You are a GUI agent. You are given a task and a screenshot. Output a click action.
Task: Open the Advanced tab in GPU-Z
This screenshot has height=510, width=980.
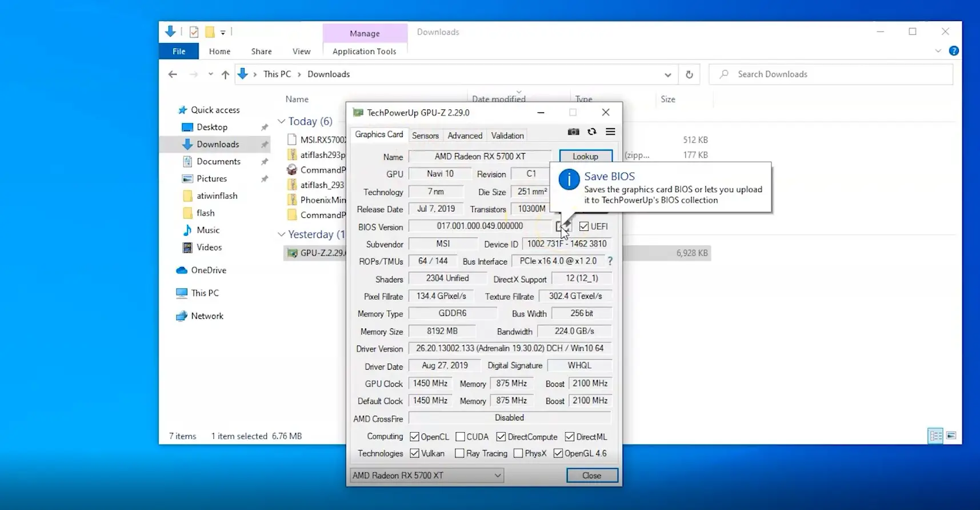point(465,136)
